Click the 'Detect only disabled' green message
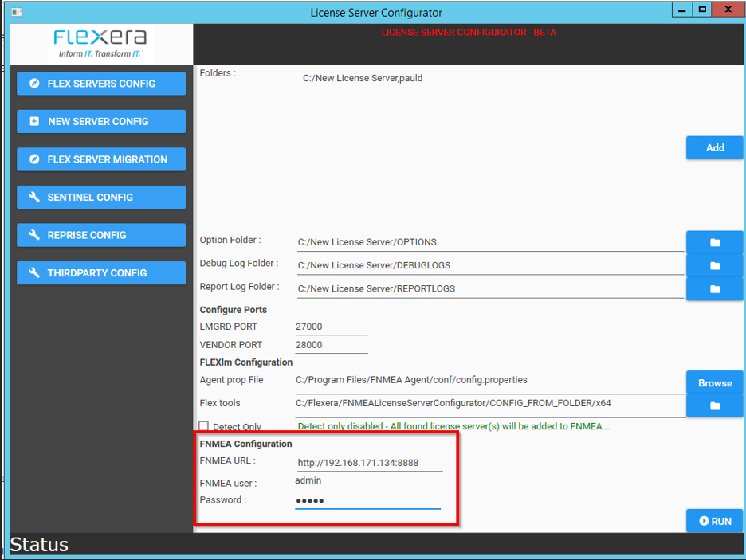 [453, 426]
